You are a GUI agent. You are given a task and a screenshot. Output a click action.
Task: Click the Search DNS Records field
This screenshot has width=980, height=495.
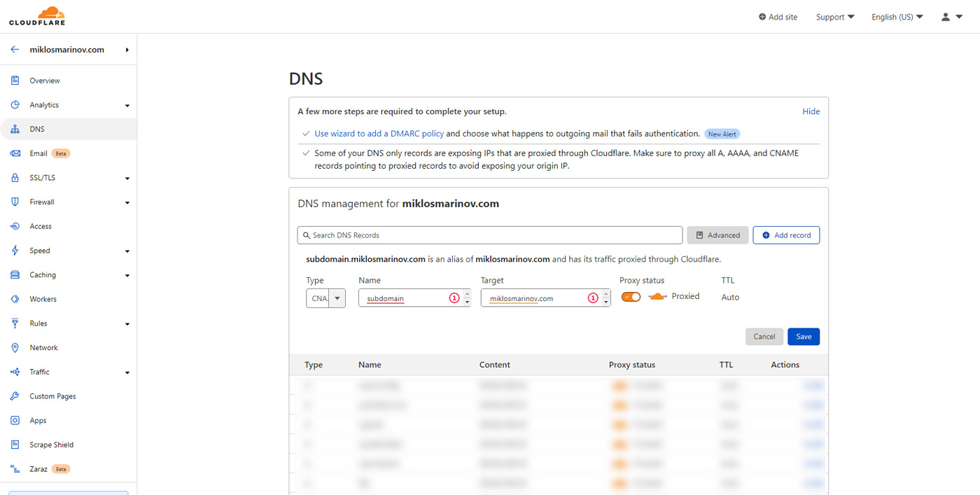(x=489, y=235)
